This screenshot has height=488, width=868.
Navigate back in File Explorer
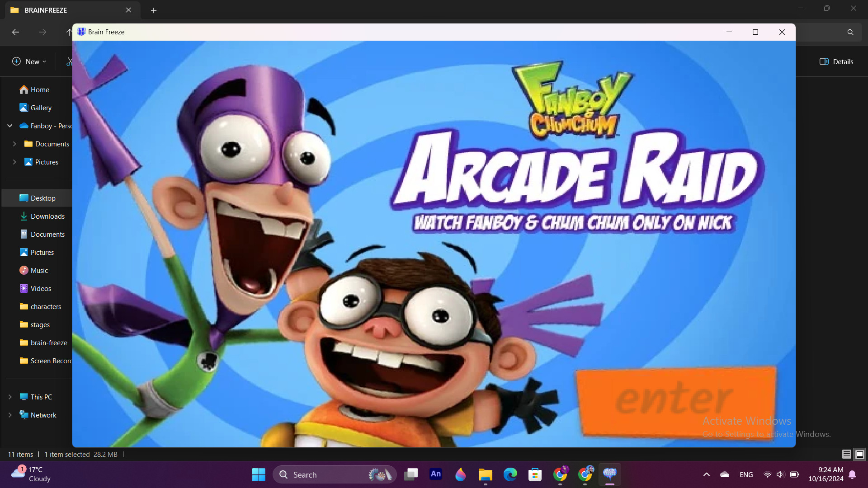(15, 32)
